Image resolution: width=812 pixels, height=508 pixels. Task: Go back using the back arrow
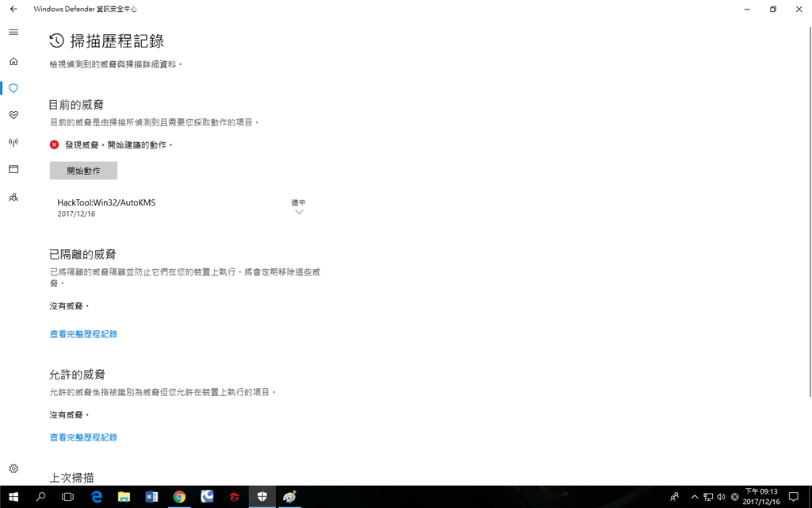click(13, 9)
